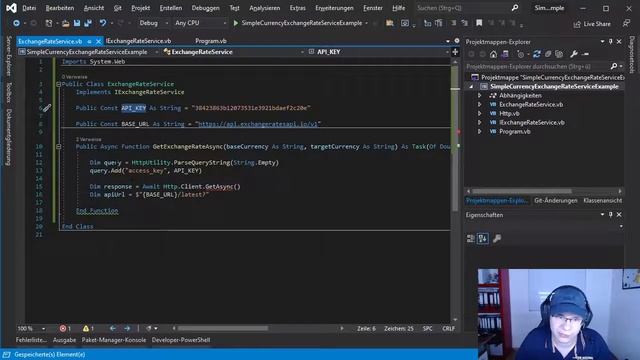This screenshot has height=360, width=640.
Task: Toggle auto-hide pin on Projektmappen-Explorer
Action: click(x=611, y=42)
